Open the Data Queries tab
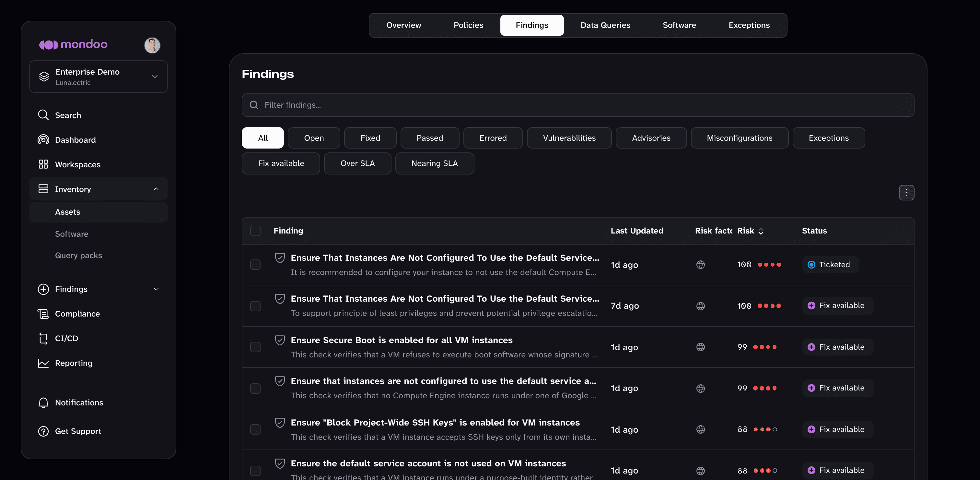 pos(605,25)
